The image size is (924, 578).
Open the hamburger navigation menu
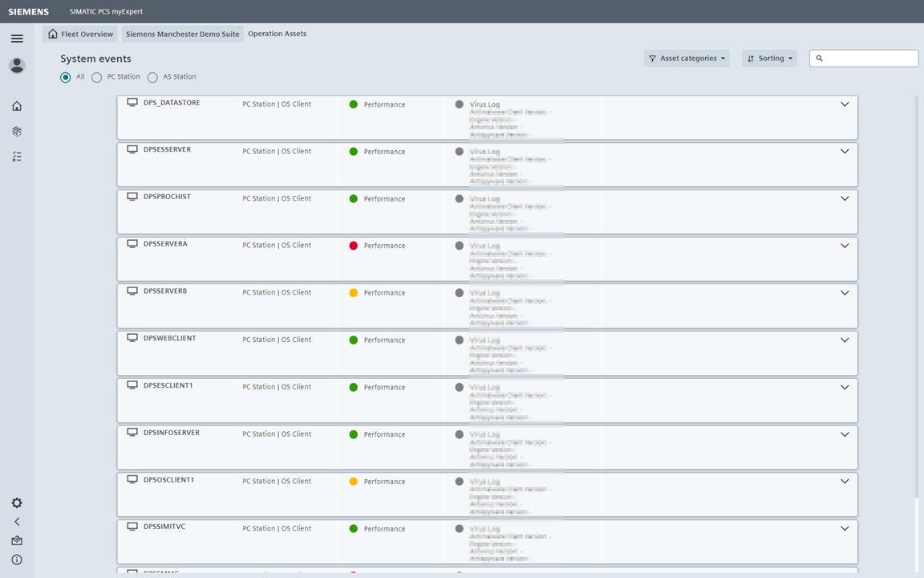[17, 39]
